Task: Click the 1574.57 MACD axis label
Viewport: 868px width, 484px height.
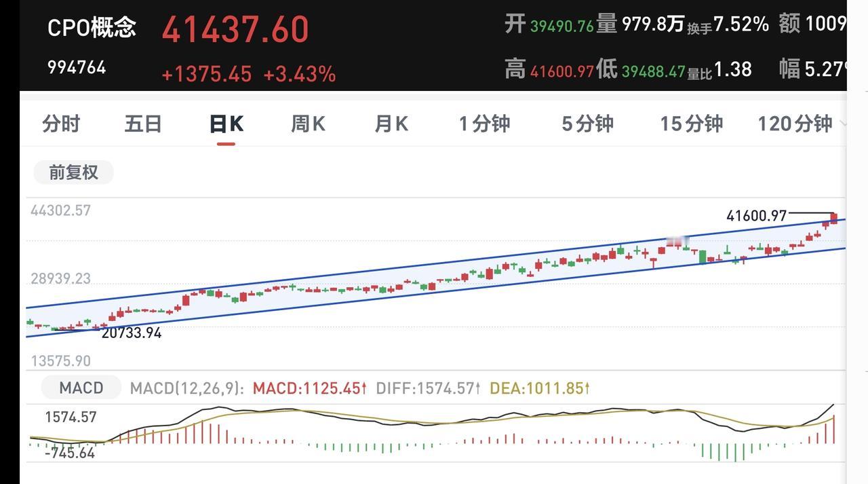Action: click(x=71, y=417)
